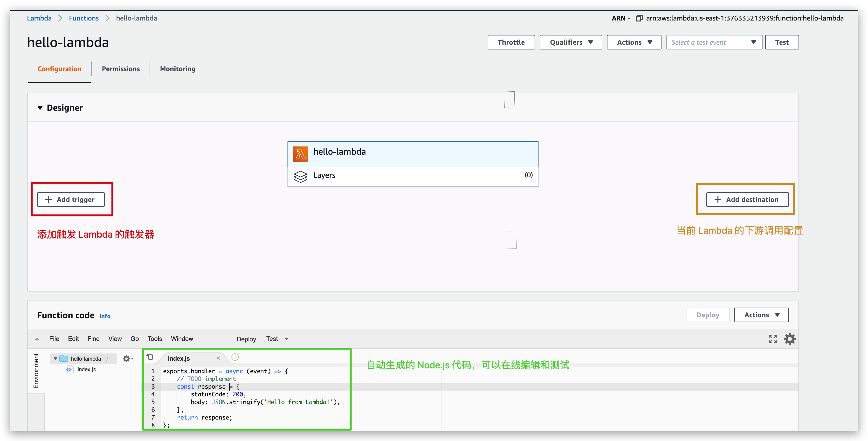Switch to the Configuration tab
The width and height of the screenshot is (868, 441).
(59, 69)
